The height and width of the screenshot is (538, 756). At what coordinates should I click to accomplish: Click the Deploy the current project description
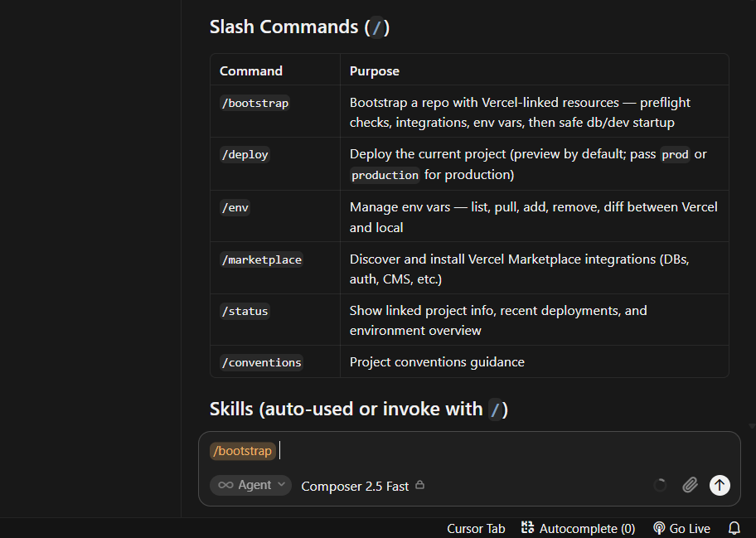pyautogui.click(x=528, y=164)
